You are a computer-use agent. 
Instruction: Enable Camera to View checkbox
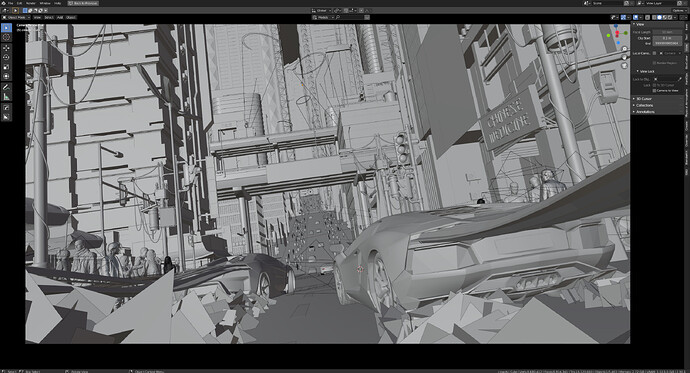(654, 91)
